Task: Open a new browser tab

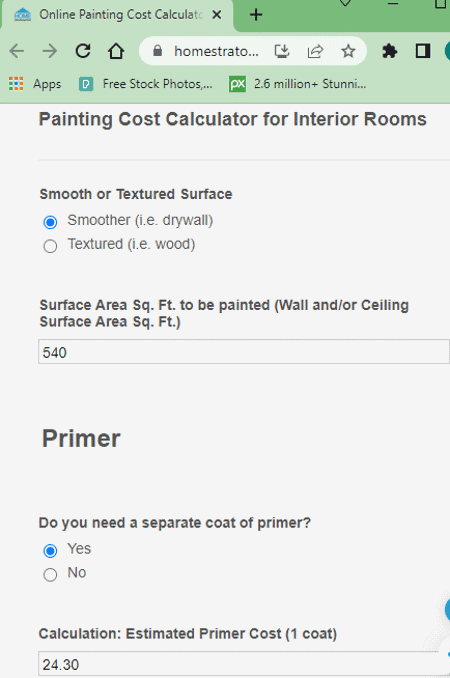Action: (x=256, y=15)
